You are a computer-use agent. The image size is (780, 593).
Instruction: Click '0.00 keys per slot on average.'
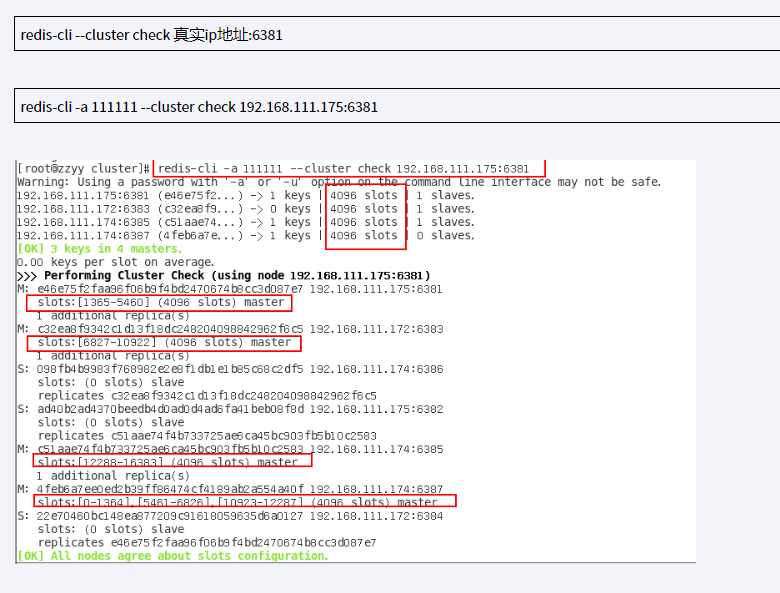[115, 262]
